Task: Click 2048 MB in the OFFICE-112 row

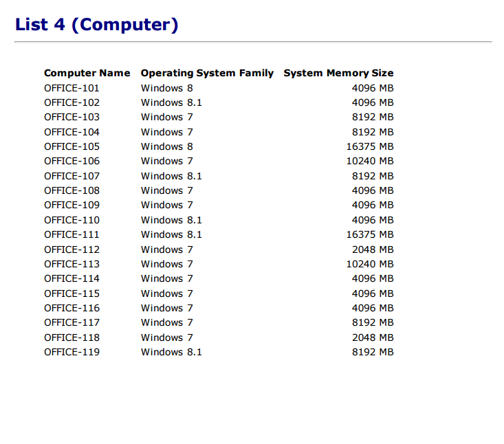Action: tap(373, 249)
